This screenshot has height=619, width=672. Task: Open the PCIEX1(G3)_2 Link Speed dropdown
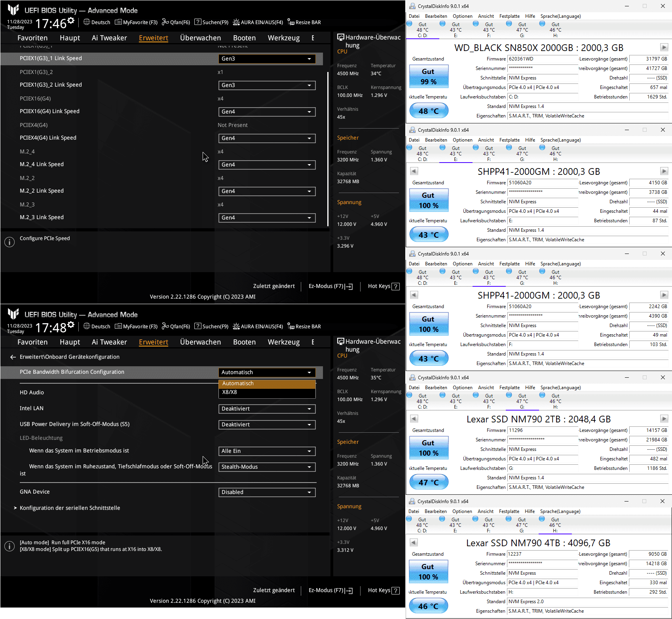pos(267,85)
